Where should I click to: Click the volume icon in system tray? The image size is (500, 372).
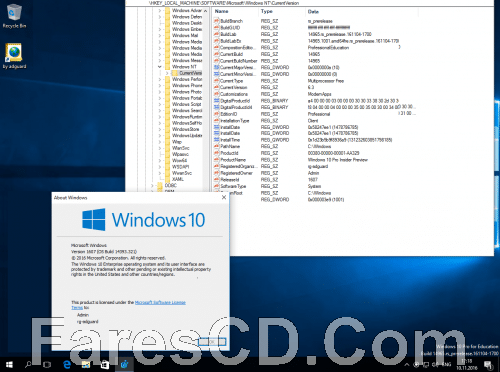point(436,365)
